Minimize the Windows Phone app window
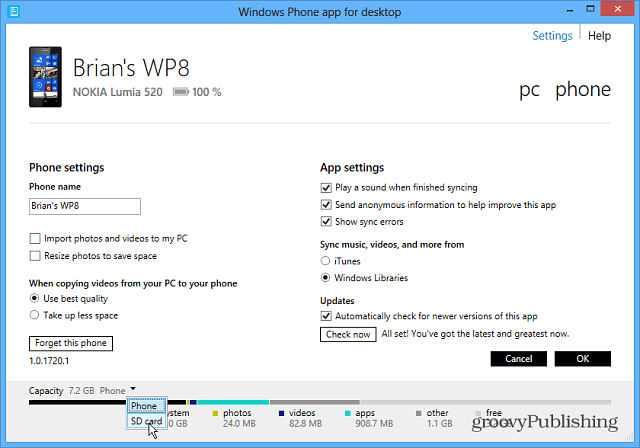The image size is (640, 448). click(x=570, y=10)
